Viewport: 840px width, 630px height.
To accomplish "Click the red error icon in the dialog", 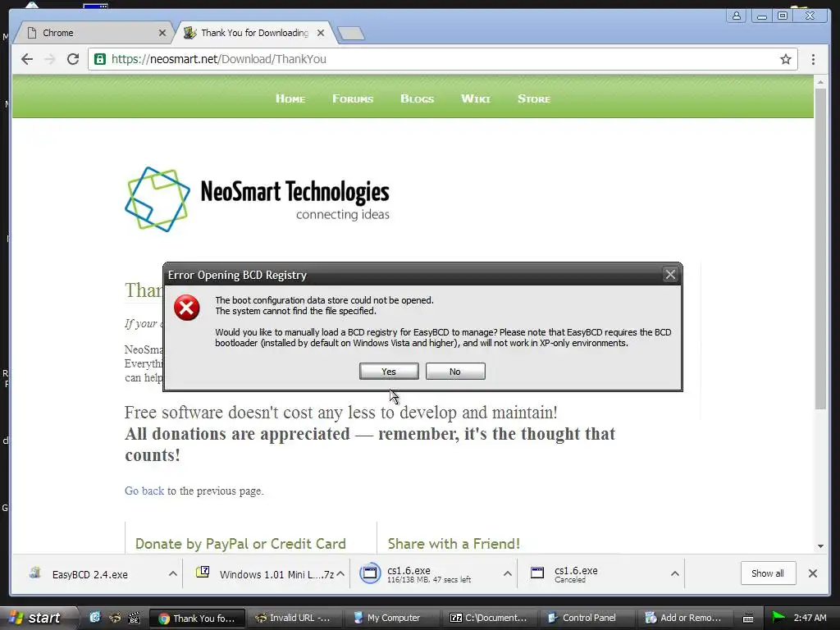I will point(186,308).
